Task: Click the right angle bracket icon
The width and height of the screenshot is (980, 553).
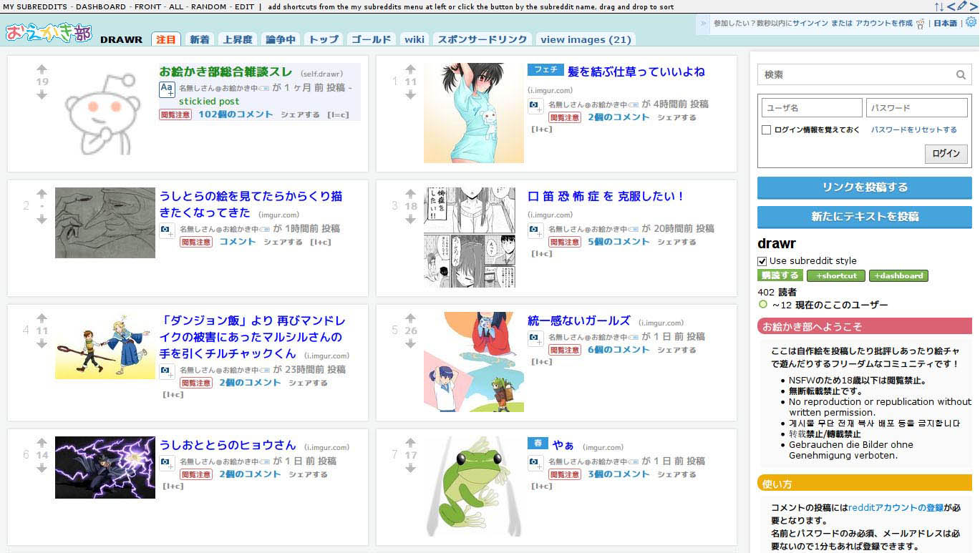Action: click(x=973, y=6)
